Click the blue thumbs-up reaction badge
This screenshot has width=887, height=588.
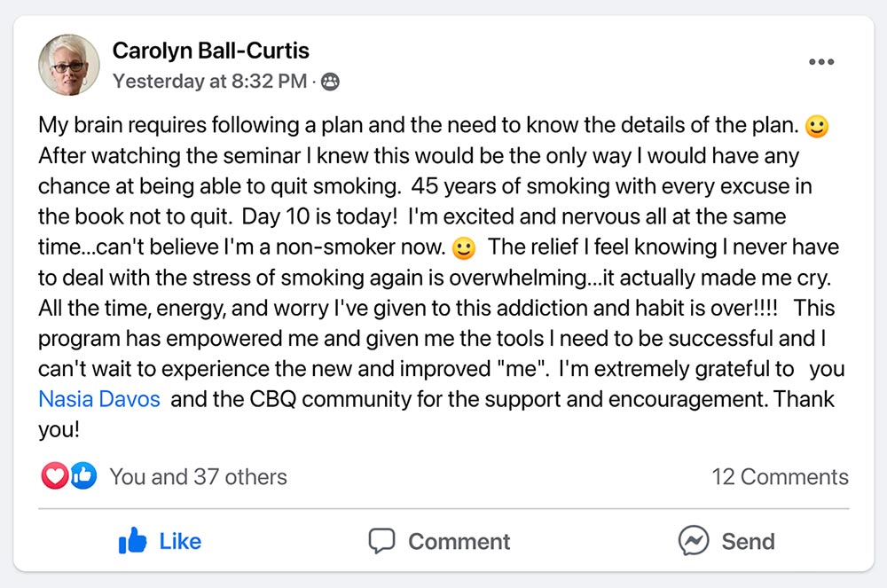coord(83,476)
